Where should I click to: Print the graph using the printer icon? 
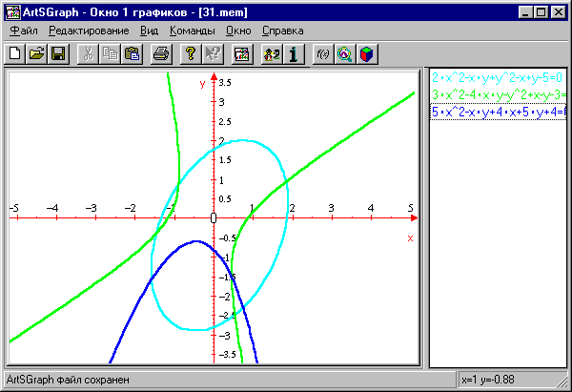pyautogui.click(x=162, y=53)
